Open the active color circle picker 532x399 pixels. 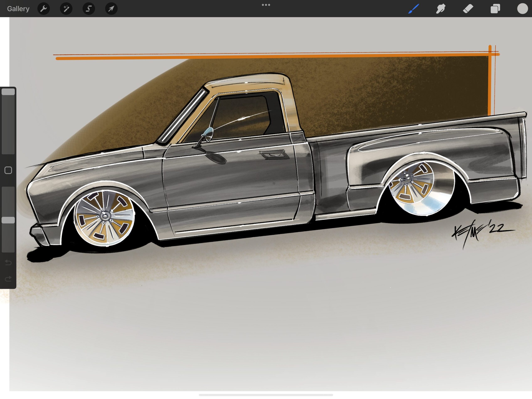click(x=522, y=9)
